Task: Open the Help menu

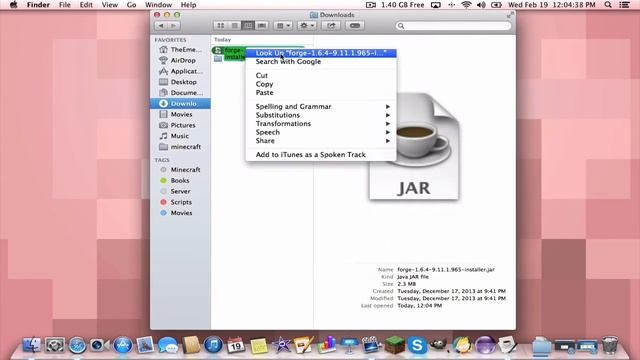Action: [188, 5]
